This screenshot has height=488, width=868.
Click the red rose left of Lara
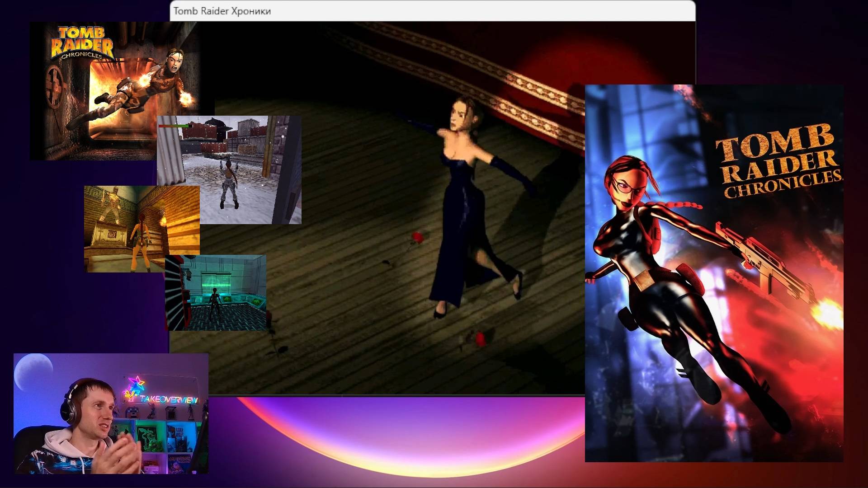(x=417, y=238)
